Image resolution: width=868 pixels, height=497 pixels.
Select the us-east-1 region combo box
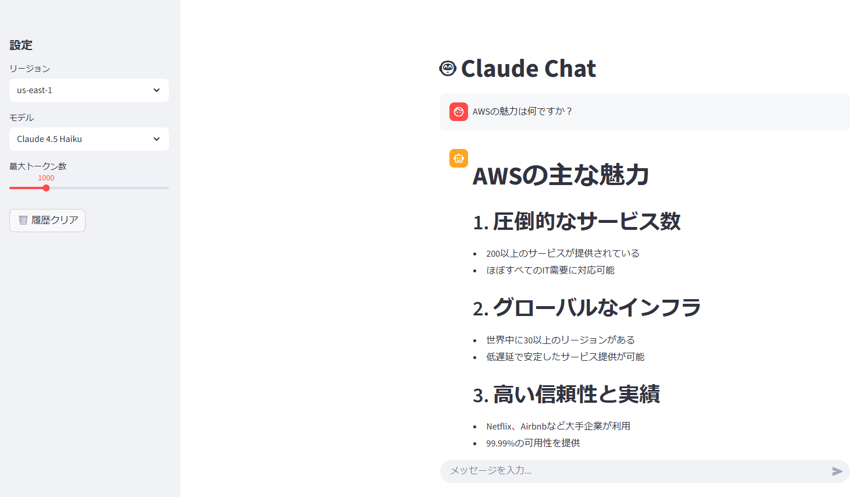(82, 90)
